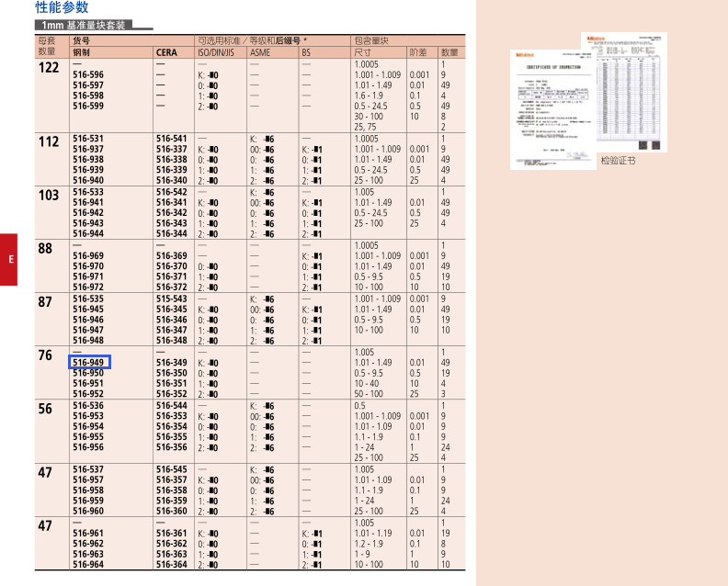Click the size range 1.01 - 1.19
This screenshot has height=586, width=728.
click(x=373, y=533)
